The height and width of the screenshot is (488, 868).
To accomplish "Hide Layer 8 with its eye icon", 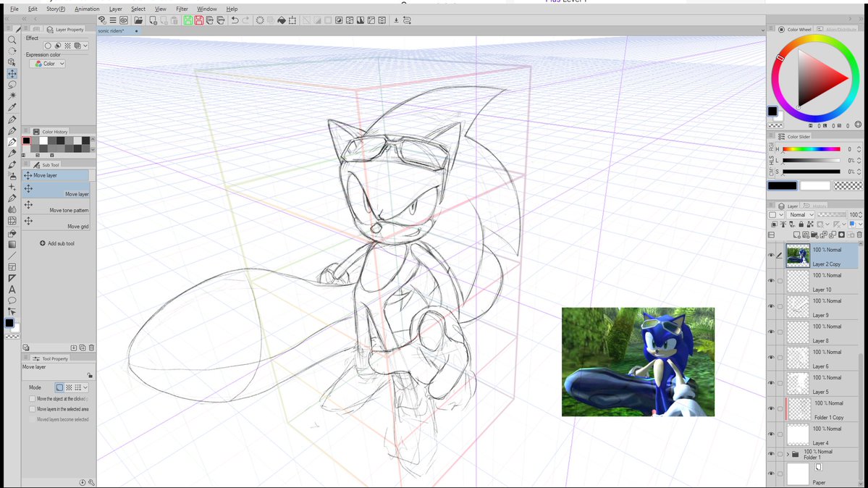I will (771, 332).
